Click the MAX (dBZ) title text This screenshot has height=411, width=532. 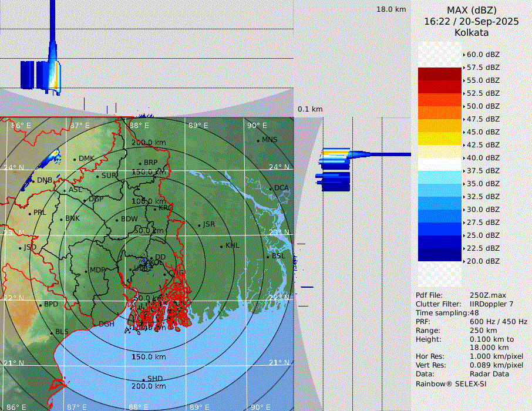472,10
